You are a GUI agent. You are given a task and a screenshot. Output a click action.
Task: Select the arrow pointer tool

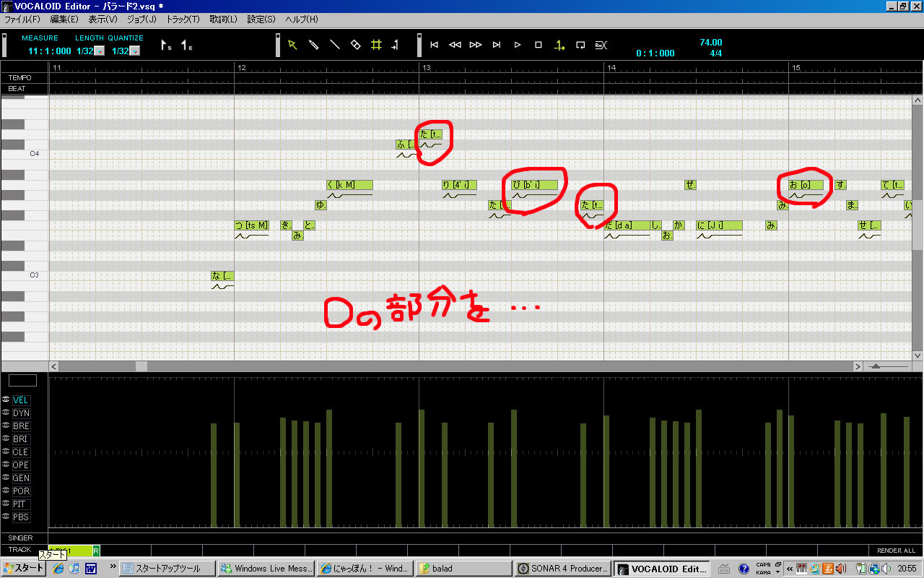[292, 45]
